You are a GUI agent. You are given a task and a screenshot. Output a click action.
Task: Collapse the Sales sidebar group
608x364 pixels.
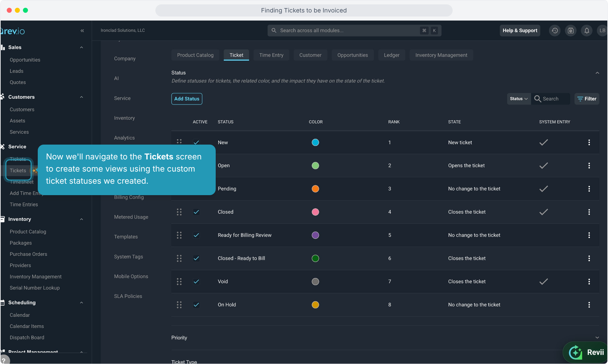82,48
